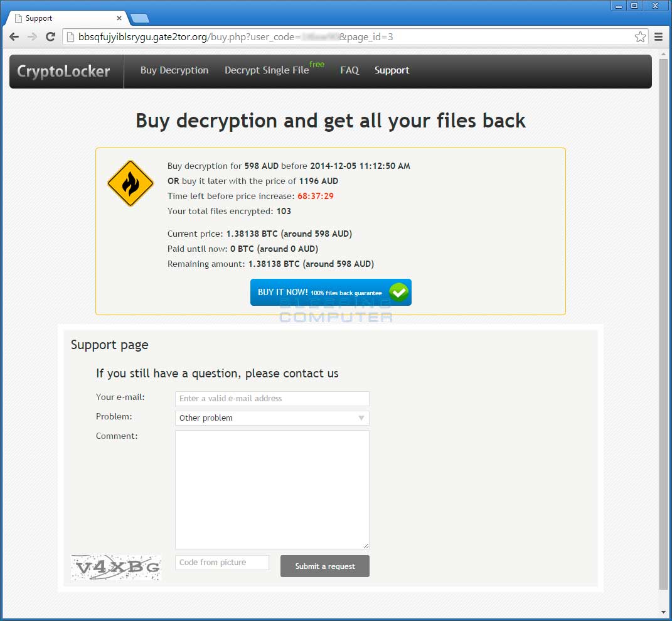The height and width of the screenshot is (621, 672).
Task: Open a new tab
Action: pyautogui.click(x=140, y=18)
